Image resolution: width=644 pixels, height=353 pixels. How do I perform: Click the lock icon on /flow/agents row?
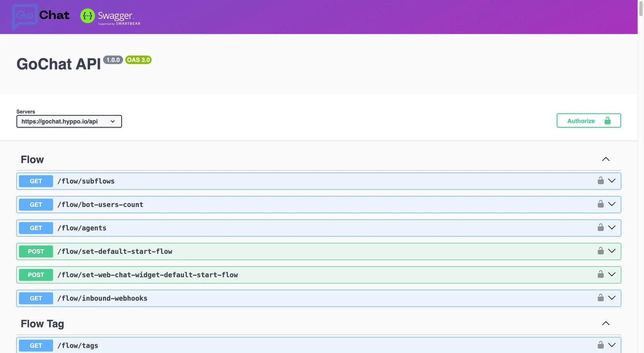pyautogui.click(x=601, y=227)
